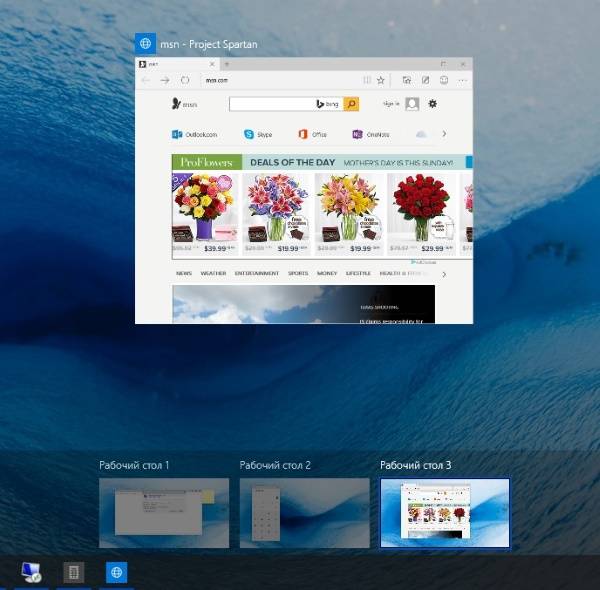The image size is (600, 590).
Task: Select the red roses $29.99 bouquet
Action: click(x=422, y=214)
